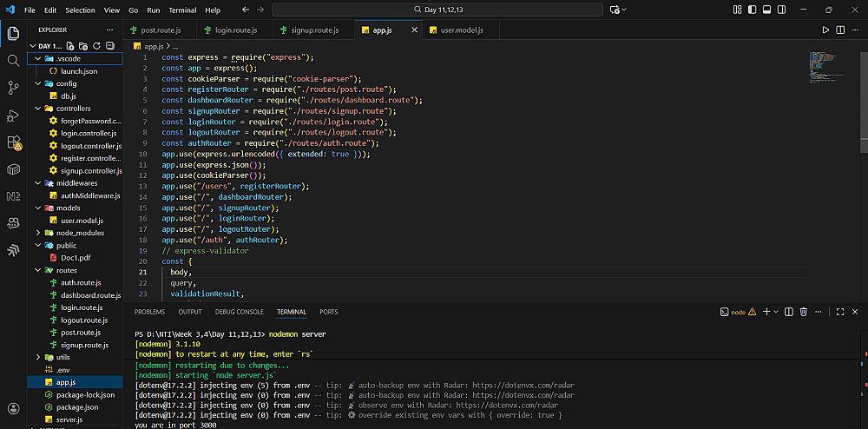This screenshot has height=429, width=868.
Task: Toggle the primary side bar visibility
Action: [x=751, y=10]
